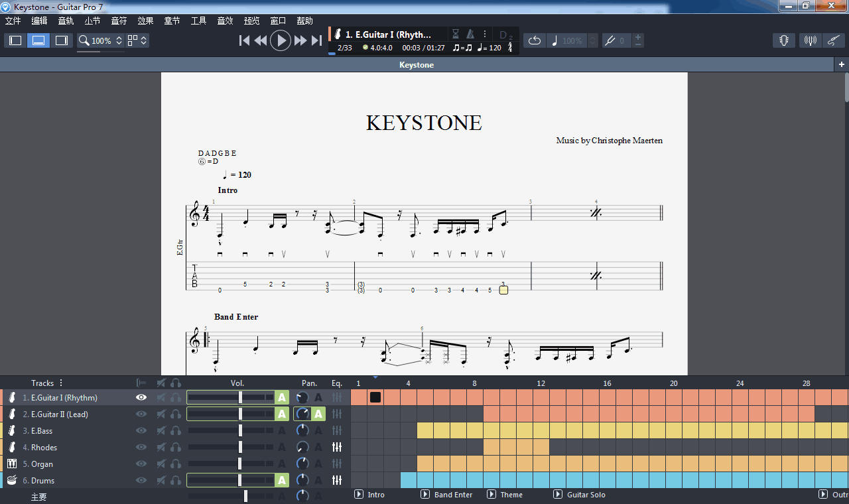Jump to the end of the score

317,40
